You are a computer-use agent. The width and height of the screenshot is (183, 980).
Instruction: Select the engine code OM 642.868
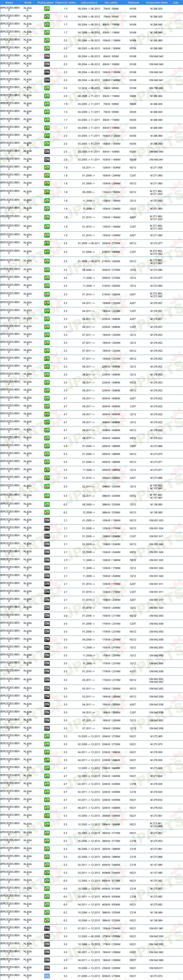156,960
